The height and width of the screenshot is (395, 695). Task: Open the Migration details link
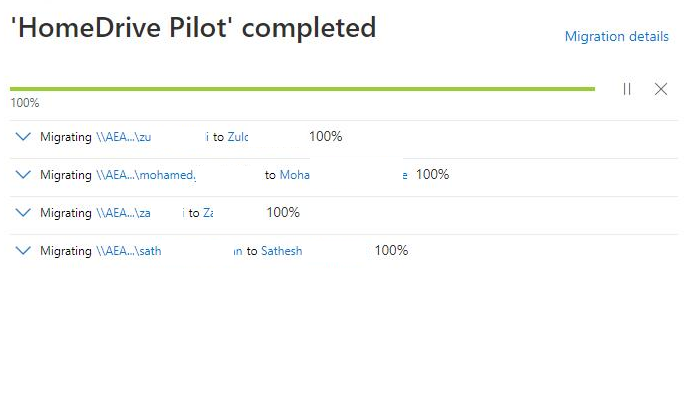(x=617, y=36)
